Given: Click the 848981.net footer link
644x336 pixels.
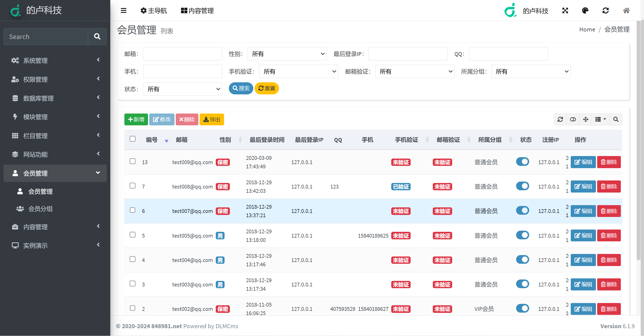Looking at the screenshot, I should (x=167, y=326).
